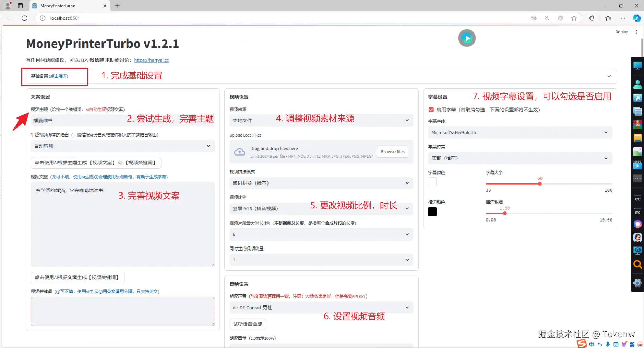Image resolution: width=644 pixels, height=348 pixels.
Task: Click the 视频主题 subject input field
Action: point(123,120)
